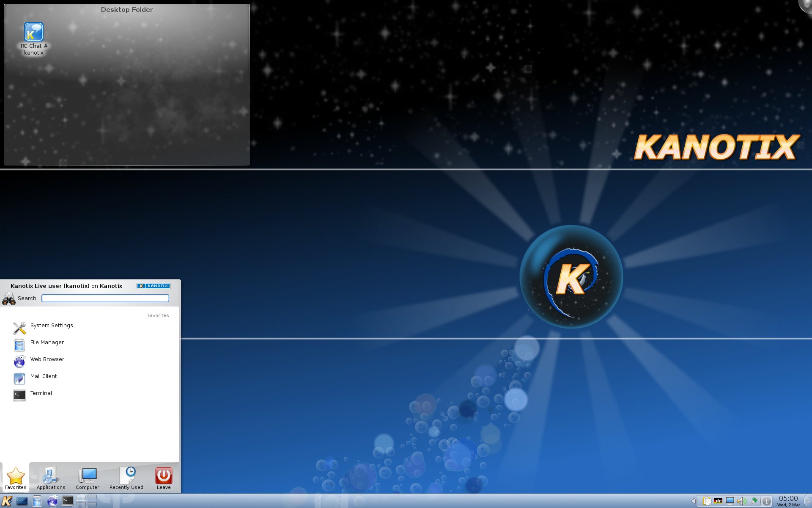The width and height of the screenshot is (812, 508).
Task: Expand hidden system tray icons arrow
Action: point(693,501)
